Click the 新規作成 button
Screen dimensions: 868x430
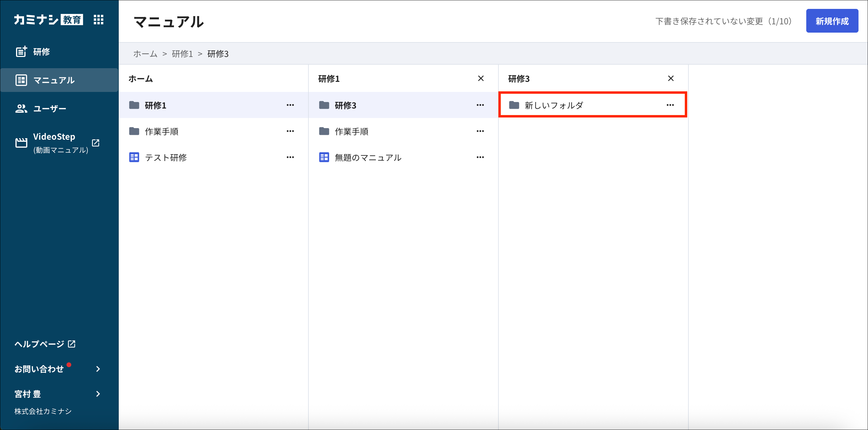(x=832, y=21)
